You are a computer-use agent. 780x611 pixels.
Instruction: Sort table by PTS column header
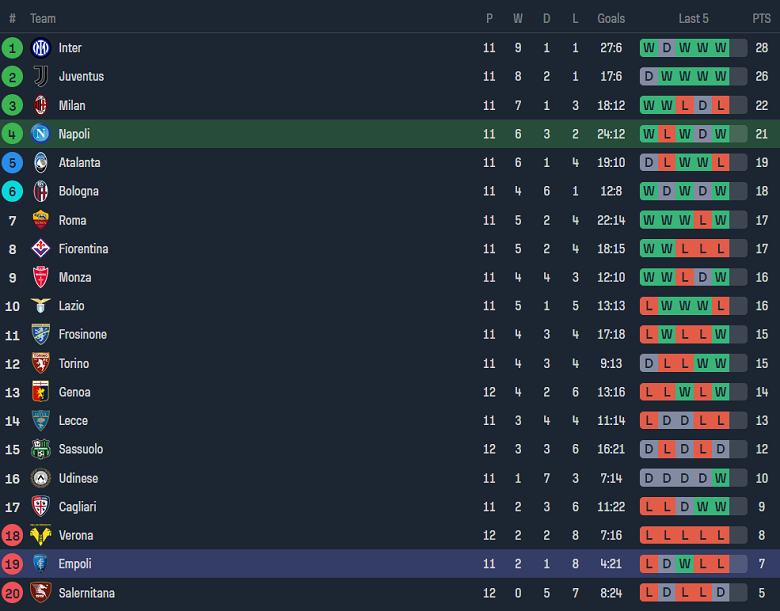click(761, 18)
